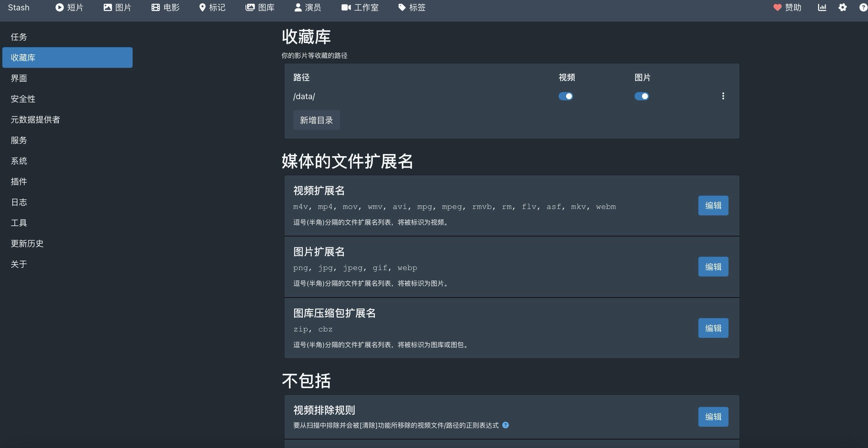Click the 新增目录 button
Image resolution: width=868 pixels, height=448 pixels.
point(316,120)
